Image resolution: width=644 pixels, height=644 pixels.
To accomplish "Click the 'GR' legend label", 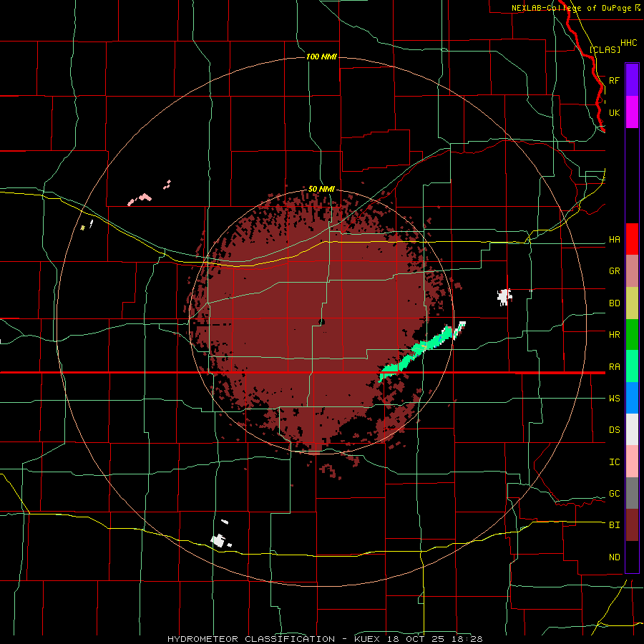I will pyautogui.click(x=614, y=271).
